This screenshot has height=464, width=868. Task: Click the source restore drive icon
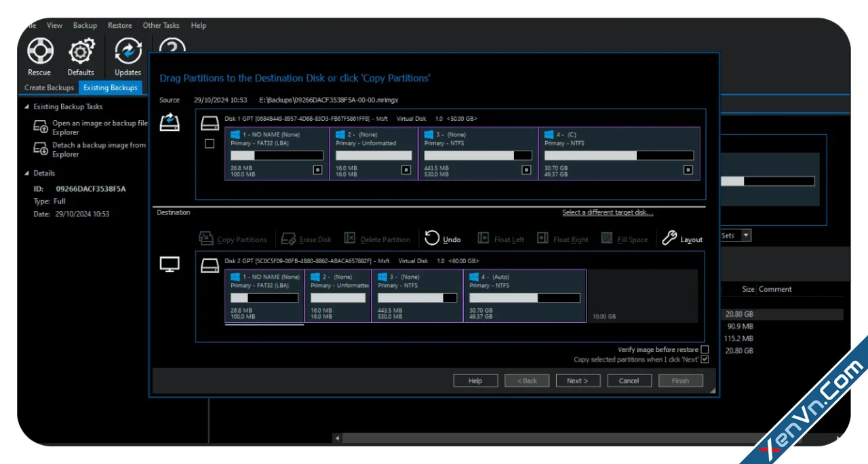click(x=170, y=122)
